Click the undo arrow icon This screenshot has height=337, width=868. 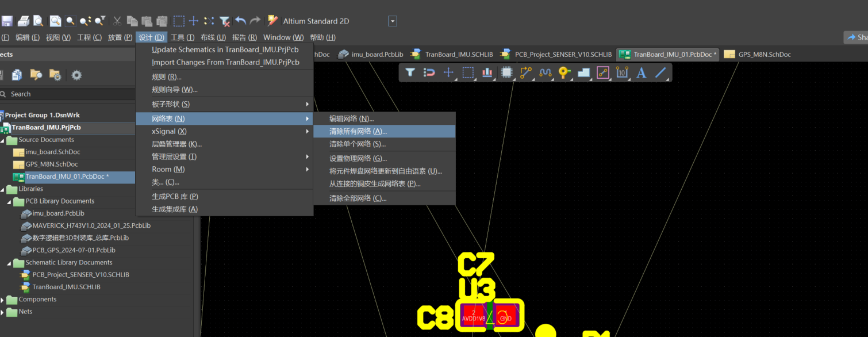(x=240, y=21)
